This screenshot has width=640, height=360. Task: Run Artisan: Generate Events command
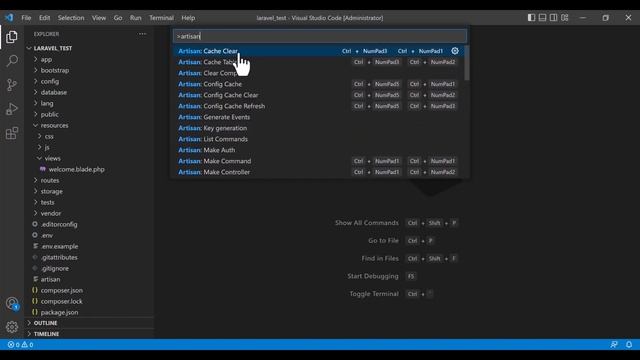(x=318, y=117)
